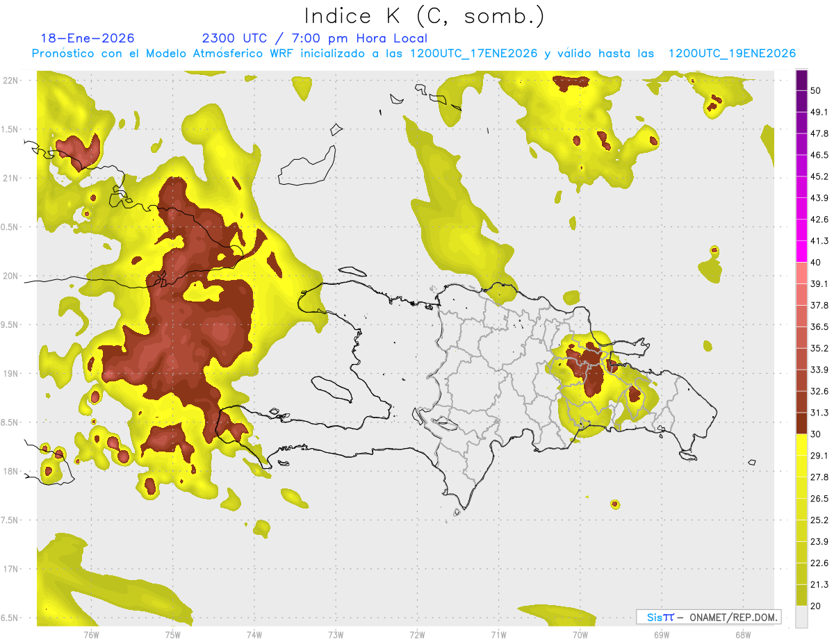Click the truncated latitude label "8.5N"

click(10, 423)
